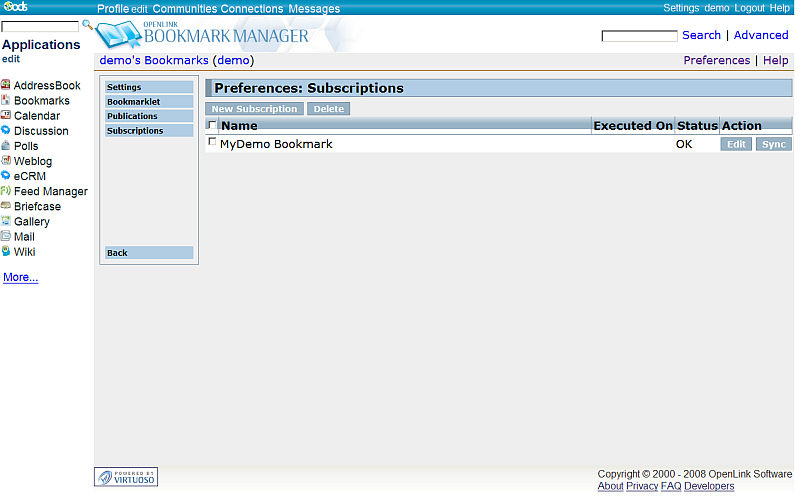Open the Advanced search link
800x497 pixels.
(761, 35)
